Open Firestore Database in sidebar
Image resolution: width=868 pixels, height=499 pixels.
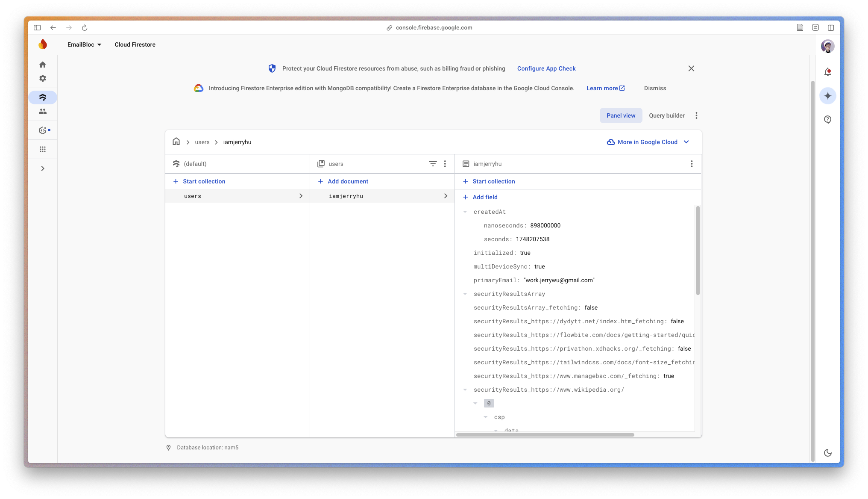[x=43, y=97]
